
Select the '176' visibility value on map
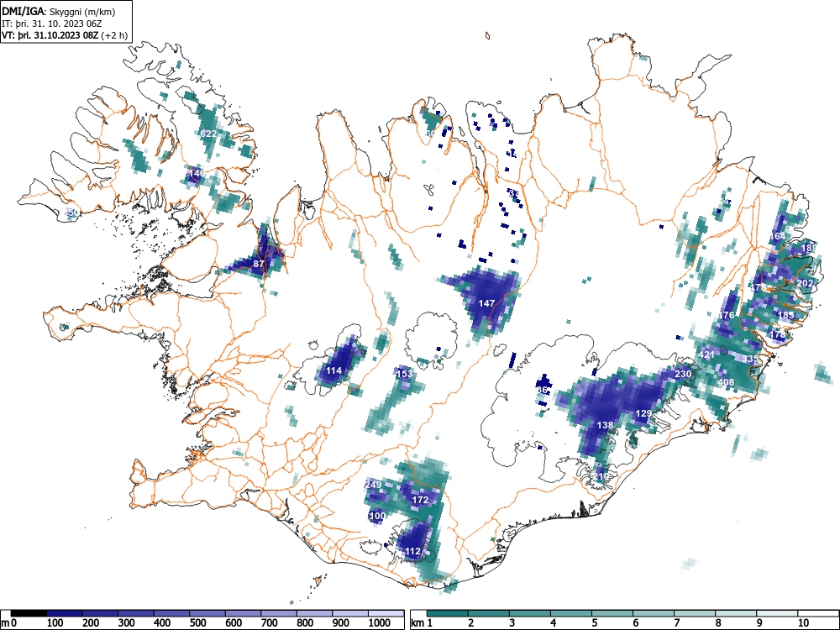coord(726,315)
